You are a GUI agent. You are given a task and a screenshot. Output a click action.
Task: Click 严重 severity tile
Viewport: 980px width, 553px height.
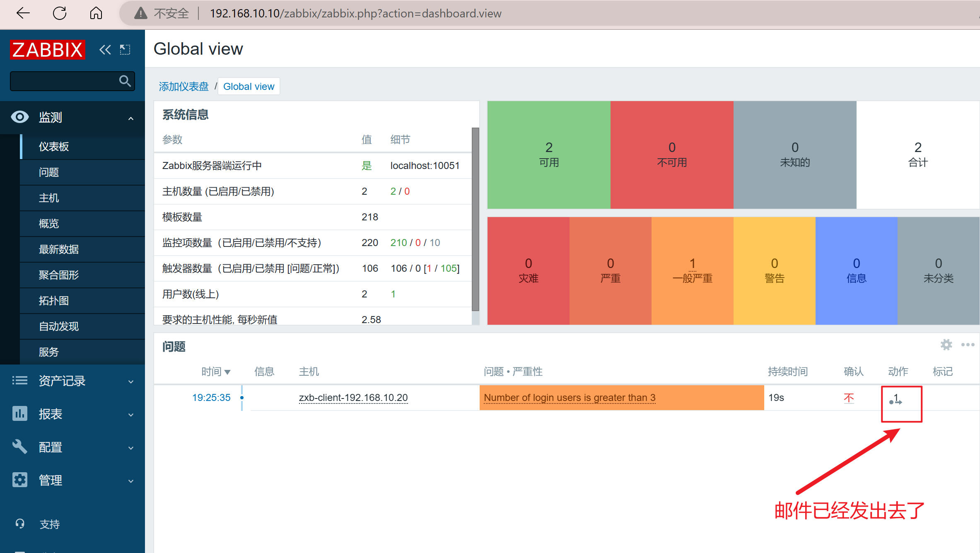(611, 270)
